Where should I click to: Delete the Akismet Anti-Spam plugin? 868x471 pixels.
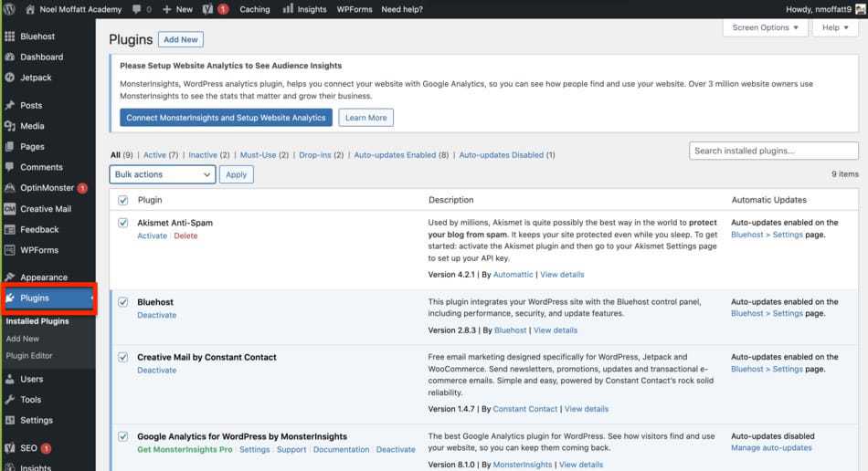pos(185,235)
